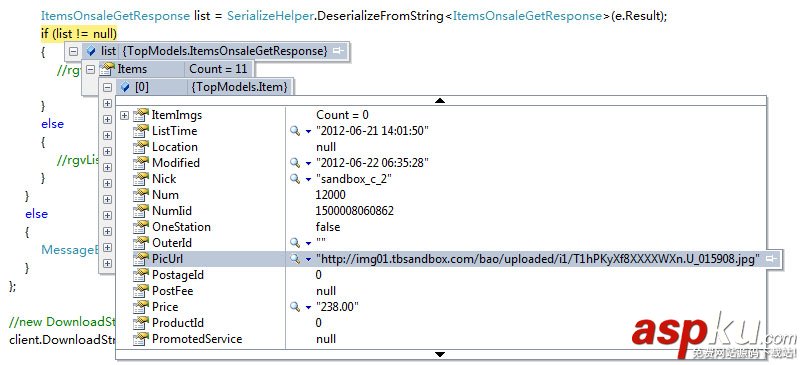
Task: Click the Modified property icon
Action: [x=141, y=163]
